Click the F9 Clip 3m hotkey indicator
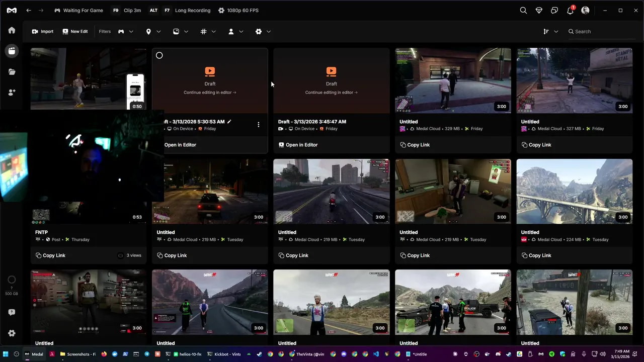 (x=126, y=10)
